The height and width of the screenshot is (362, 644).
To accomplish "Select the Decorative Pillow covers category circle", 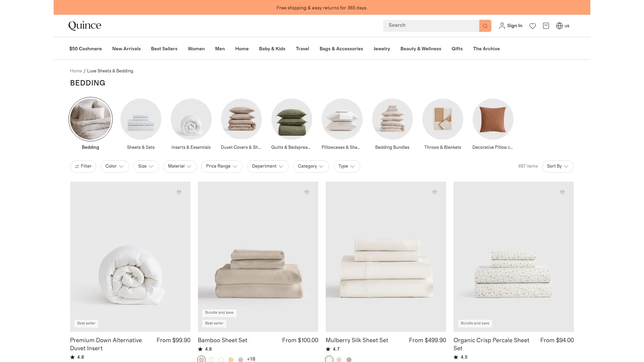I will 493,119.
